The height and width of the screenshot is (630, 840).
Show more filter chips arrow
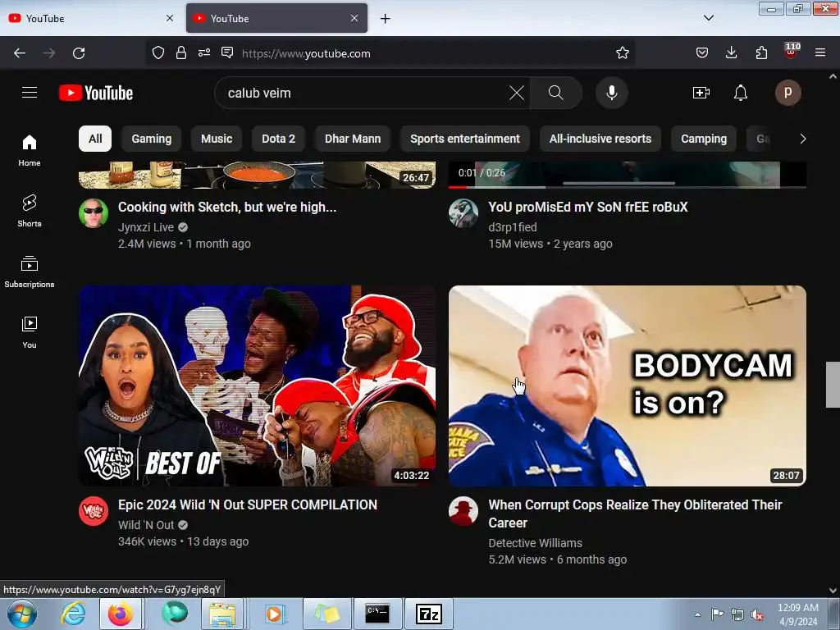[802, 139]
